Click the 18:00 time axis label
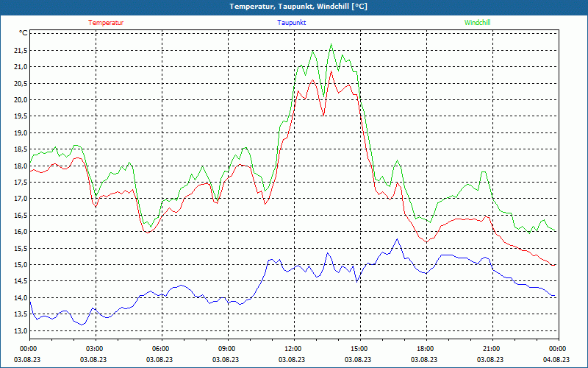Viewport: 588px width, 368px height. pos(426,349)
